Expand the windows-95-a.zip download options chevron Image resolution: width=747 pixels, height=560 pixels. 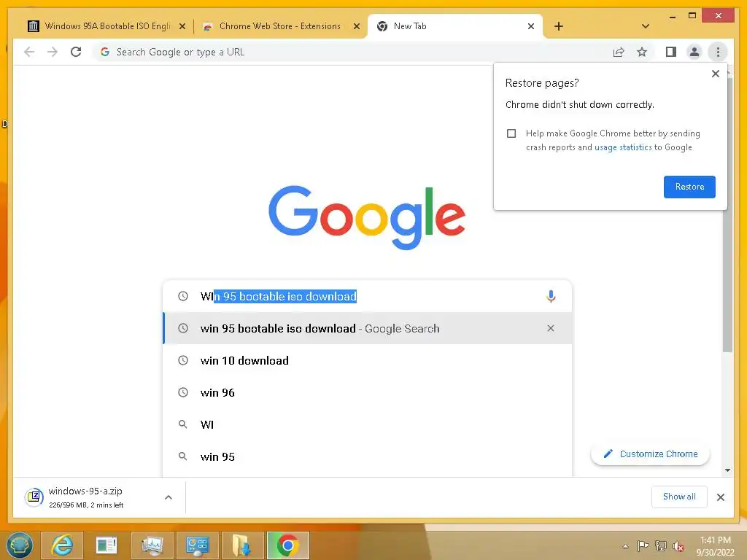[169, 497]
